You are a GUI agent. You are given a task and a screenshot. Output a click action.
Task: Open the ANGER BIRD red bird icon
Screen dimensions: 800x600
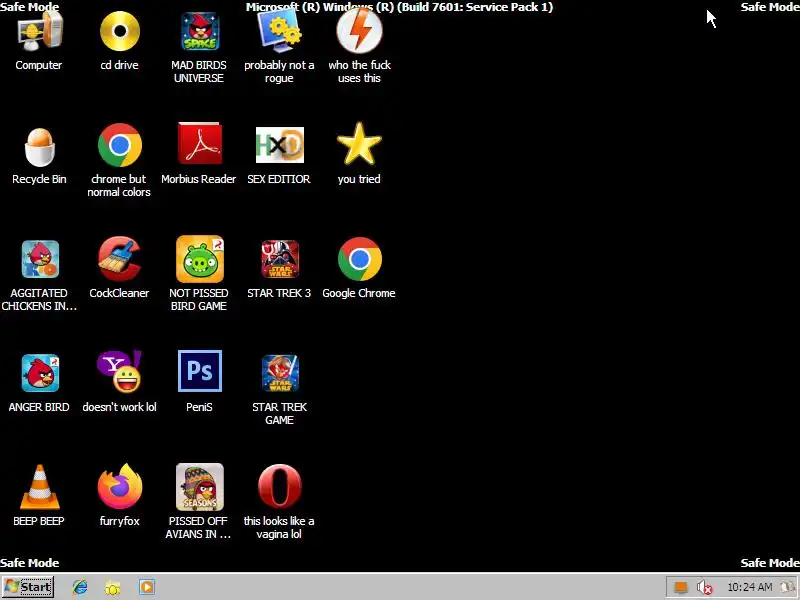(x=40, y=373)
